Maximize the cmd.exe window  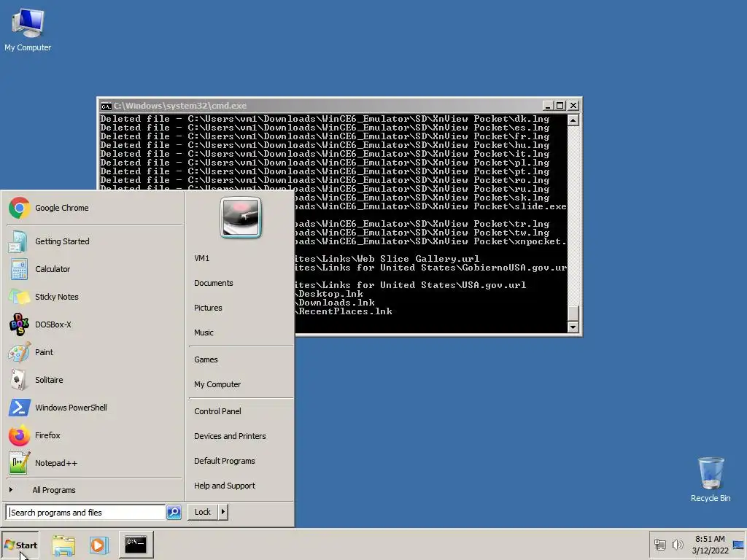click(x=560, y=106)
